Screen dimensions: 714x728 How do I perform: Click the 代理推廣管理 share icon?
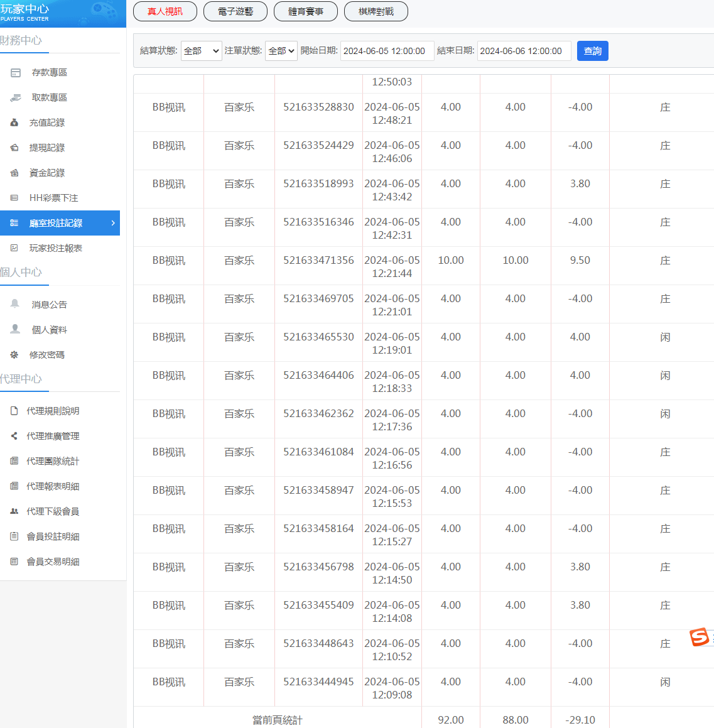tap(14, 436)
